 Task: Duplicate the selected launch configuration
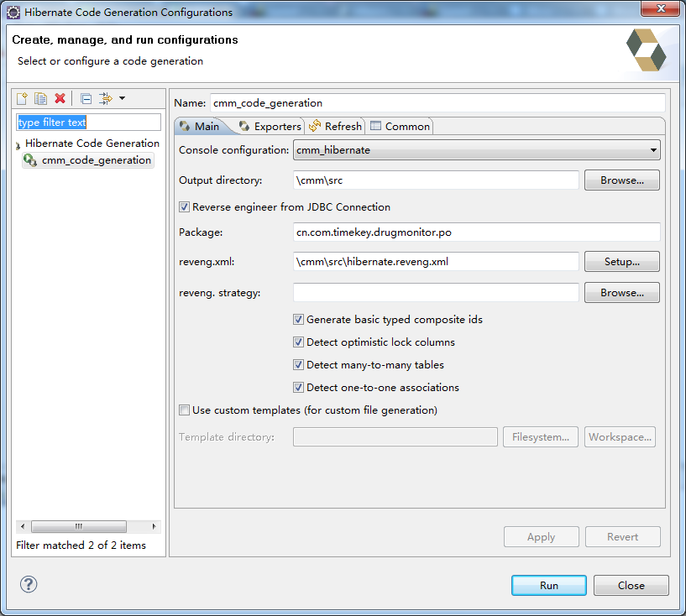40,98
